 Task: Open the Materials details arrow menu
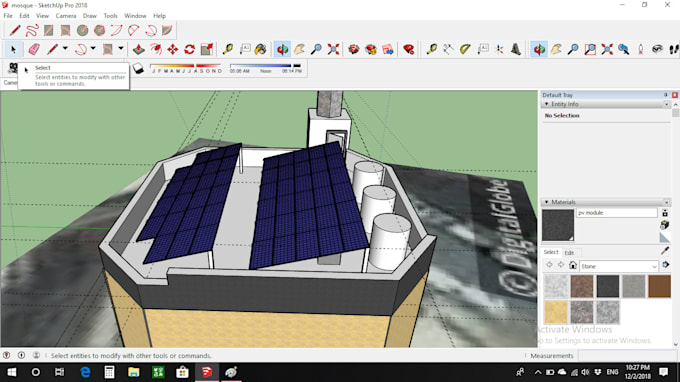[665, 264]
